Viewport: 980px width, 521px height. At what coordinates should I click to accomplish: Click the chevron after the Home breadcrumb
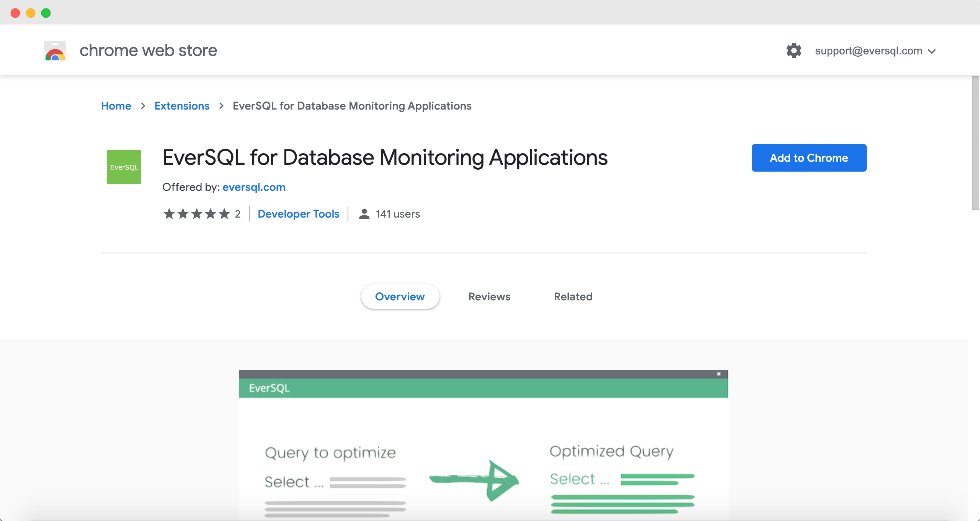(143, 106)
